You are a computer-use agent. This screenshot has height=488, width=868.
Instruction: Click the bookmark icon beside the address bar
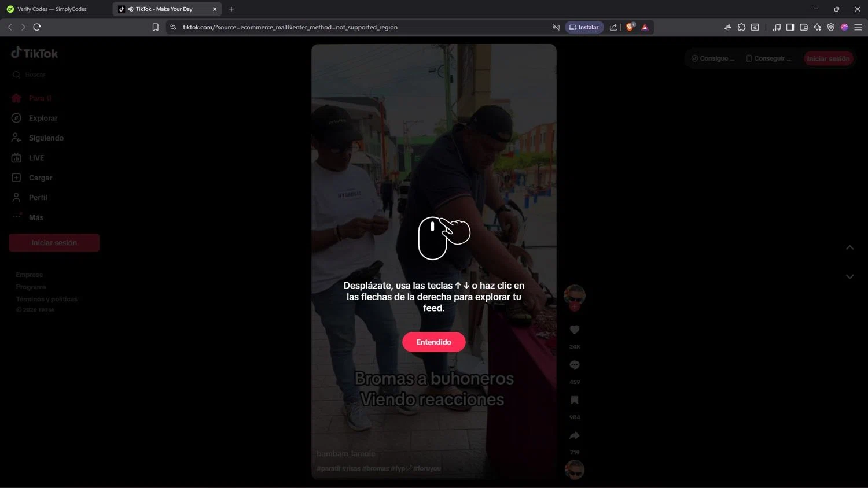click(155, 27)
